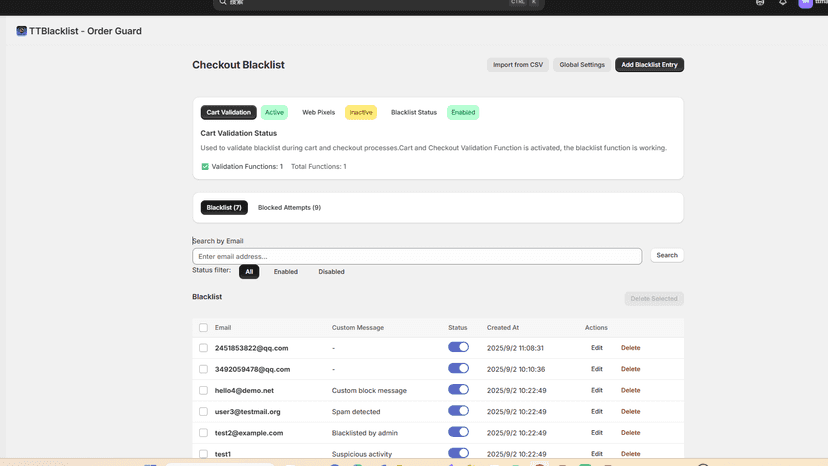This screenshot has height=466, width=828.
Task: Click the TTBlacklist app logo icon
Action: (x=21, y=31)
